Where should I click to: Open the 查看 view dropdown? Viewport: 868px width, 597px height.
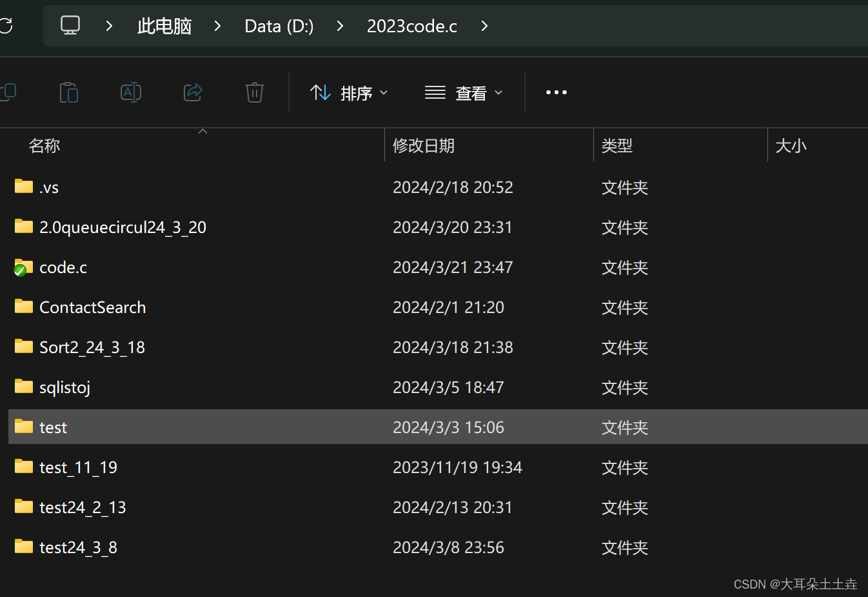(464, 93)
